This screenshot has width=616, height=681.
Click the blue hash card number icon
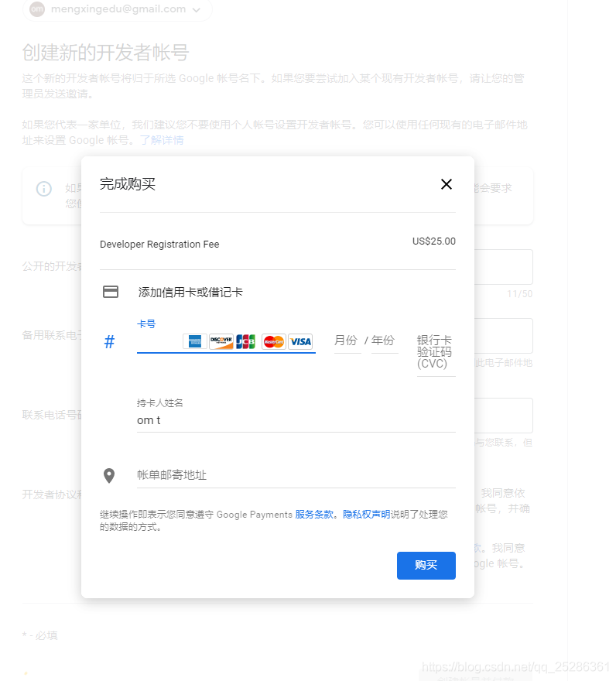(109, 342)
